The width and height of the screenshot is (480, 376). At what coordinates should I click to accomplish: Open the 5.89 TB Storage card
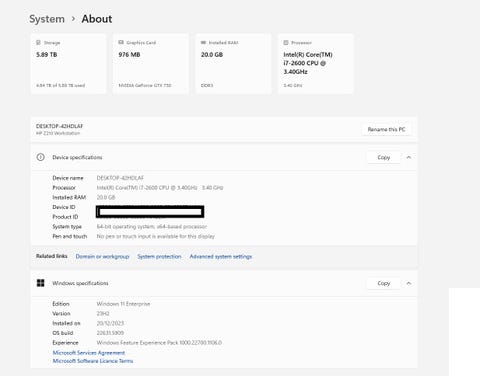[68, 63]
